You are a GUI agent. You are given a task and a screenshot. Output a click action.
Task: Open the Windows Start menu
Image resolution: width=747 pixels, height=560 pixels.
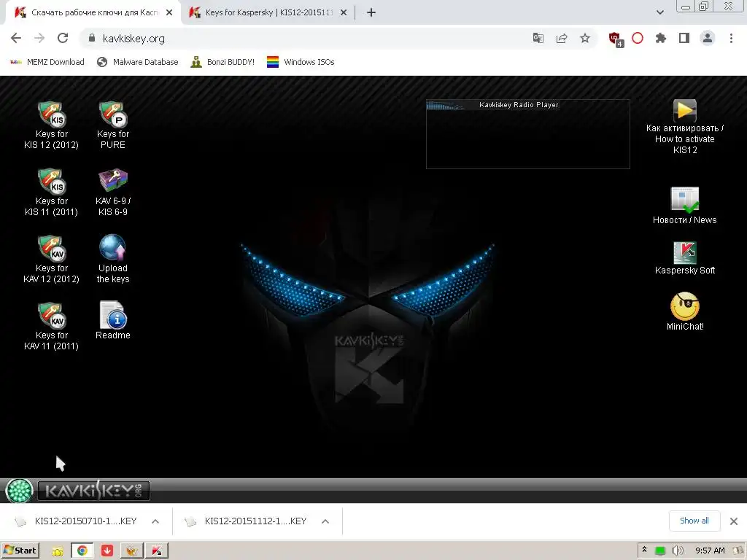(x=20, y=551)
